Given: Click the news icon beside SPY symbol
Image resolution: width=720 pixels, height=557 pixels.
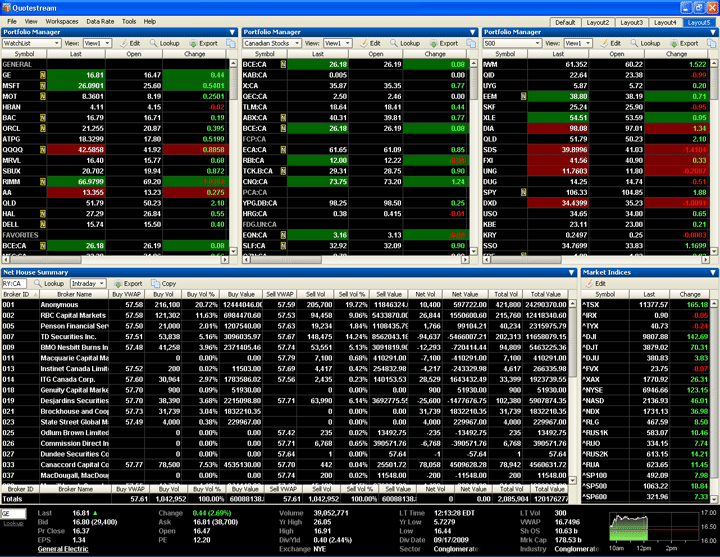Looking at the screenshot, I should pos(523,192).
